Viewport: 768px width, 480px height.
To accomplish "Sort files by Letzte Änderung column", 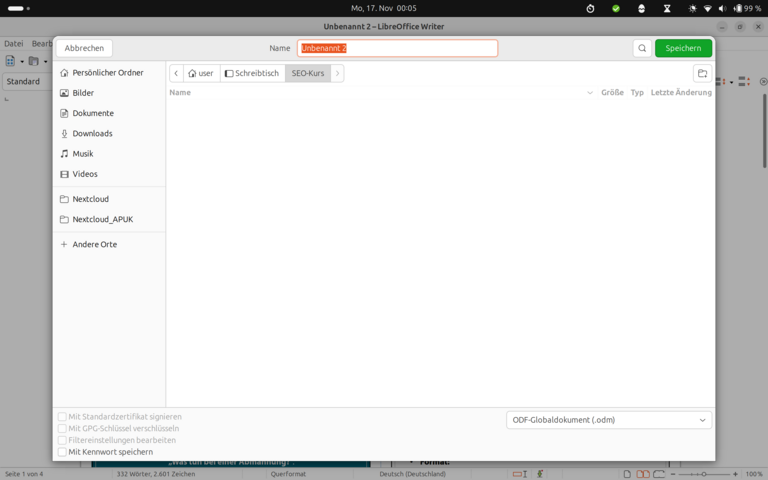I will tap(681, 92).
